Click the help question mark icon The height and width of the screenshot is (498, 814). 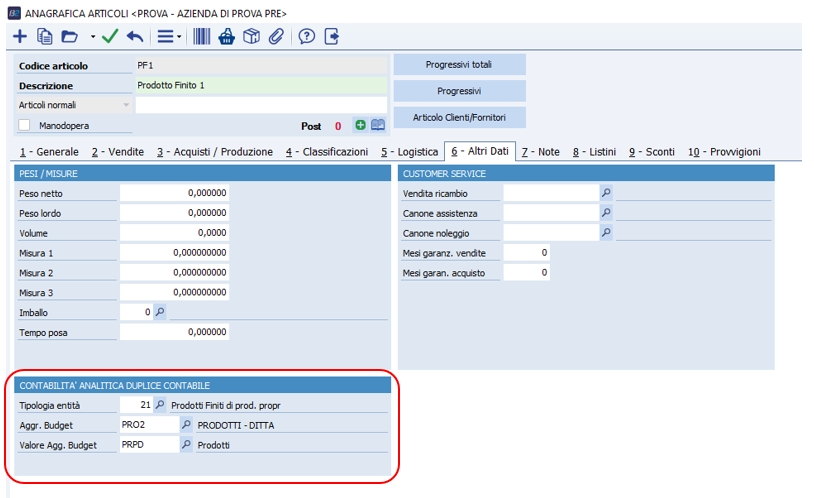pyautogui.click(x=307, y=36)
